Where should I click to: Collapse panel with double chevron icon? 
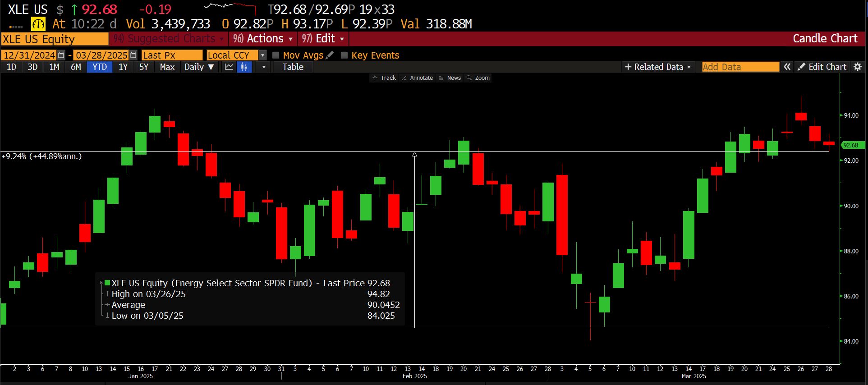coord(787,67)
